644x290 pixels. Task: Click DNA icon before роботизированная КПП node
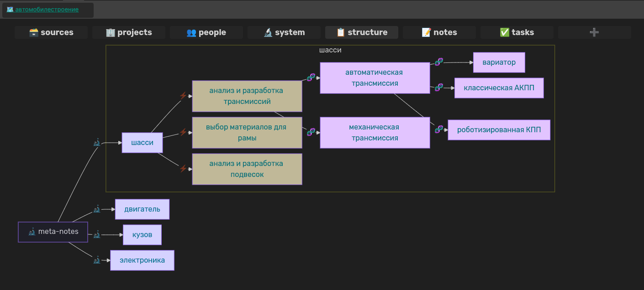tap(438, 129)
